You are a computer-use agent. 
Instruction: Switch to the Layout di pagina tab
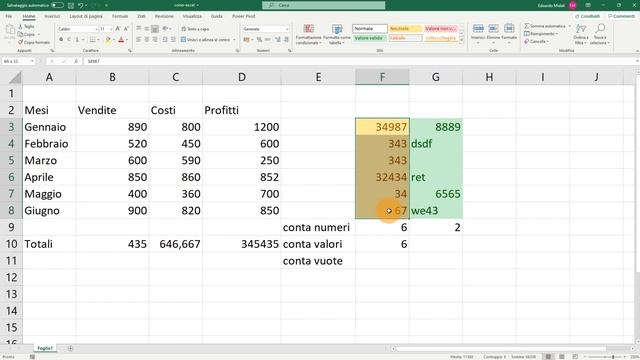[86, 16]
